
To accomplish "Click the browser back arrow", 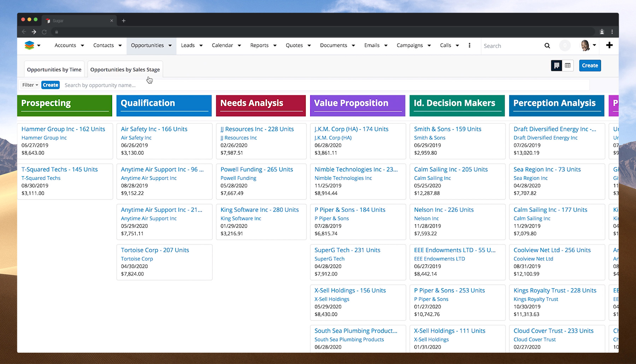I will tap(24, 32).
